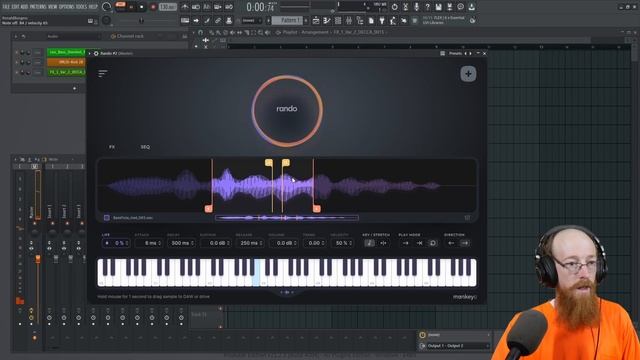Click the help question mark icon

(x=427, y=7)
